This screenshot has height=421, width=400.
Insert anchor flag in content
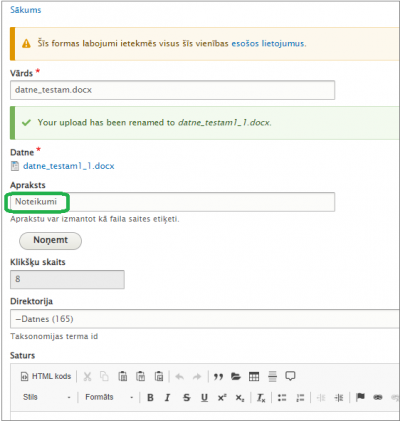360,397
